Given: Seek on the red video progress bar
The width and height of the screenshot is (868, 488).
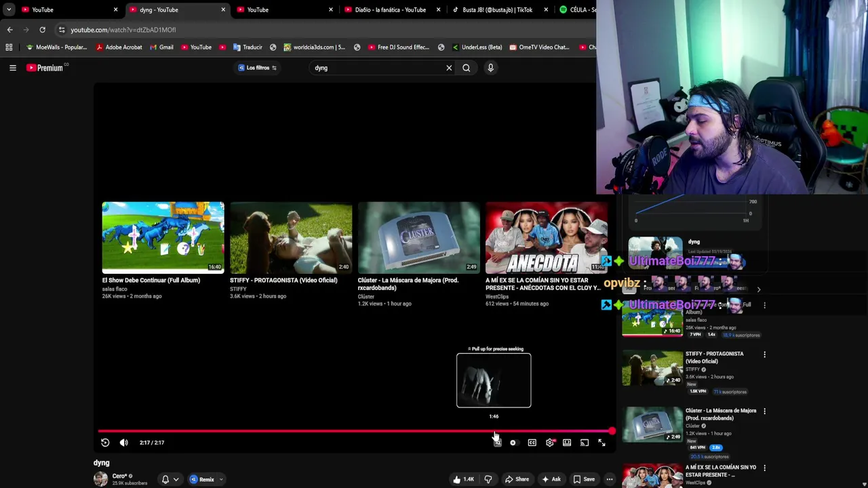Looking at the screenshot, I should [x=356, y=431].
